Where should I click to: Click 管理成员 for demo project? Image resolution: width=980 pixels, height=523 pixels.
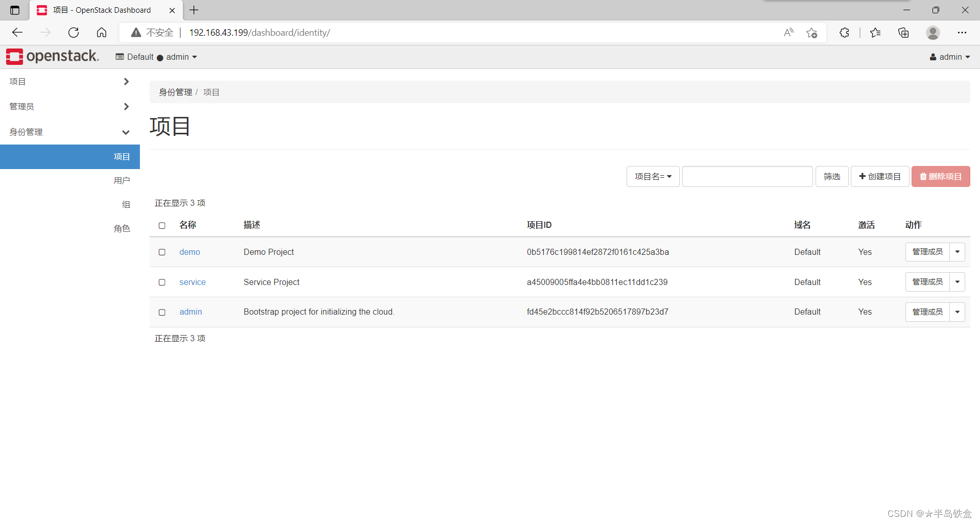[x=927, y=252]
